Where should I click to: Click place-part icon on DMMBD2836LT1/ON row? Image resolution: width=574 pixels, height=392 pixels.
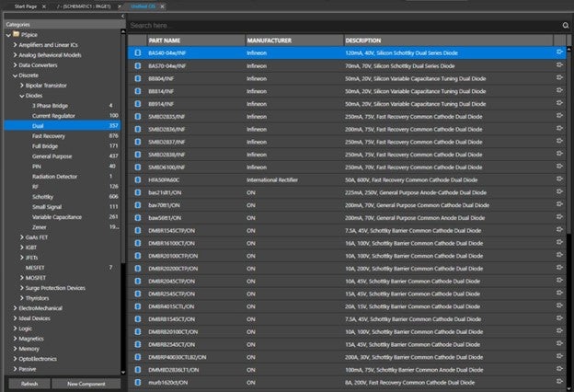pyautogui.click(x=559, y=369)
